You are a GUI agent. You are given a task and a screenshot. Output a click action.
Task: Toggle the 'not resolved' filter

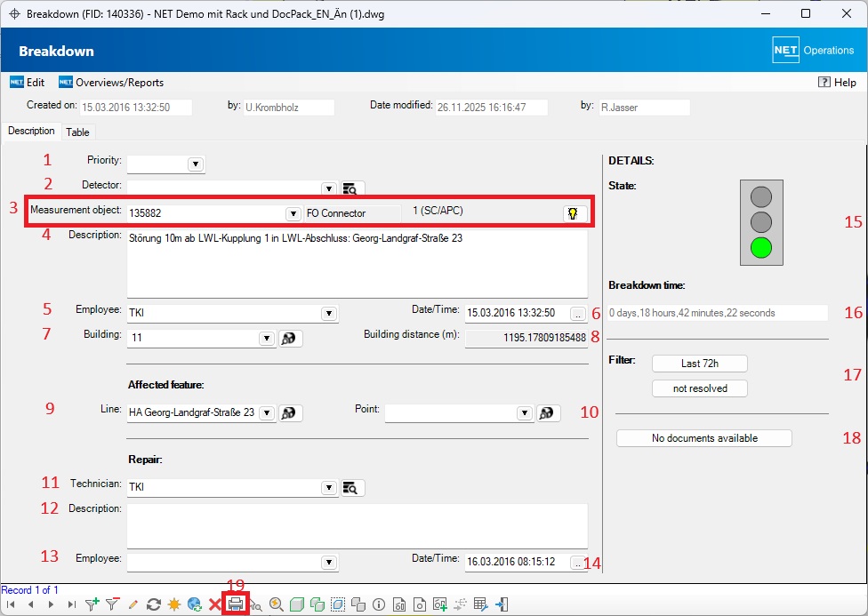tap(699, 388)
